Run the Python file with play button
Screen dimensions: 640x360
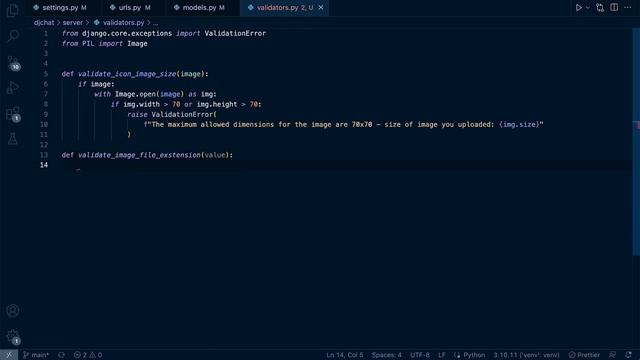point(578,7)
